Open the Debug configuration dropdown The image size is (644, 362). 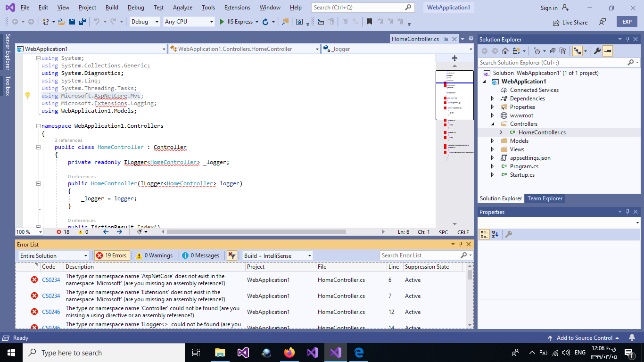(x=145, y=22)
